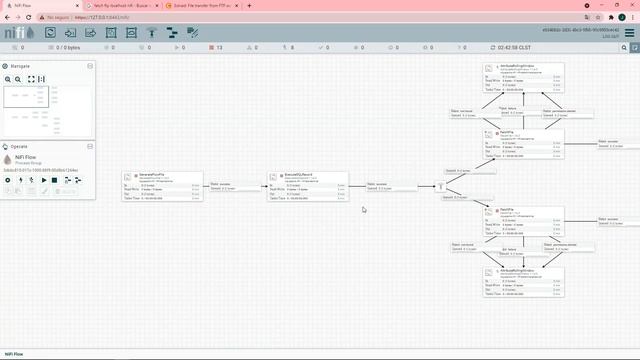Select the Funnel toolbar icon
Image resolution: width=640 pixels, height=360 pixels.
coord(151,33)
